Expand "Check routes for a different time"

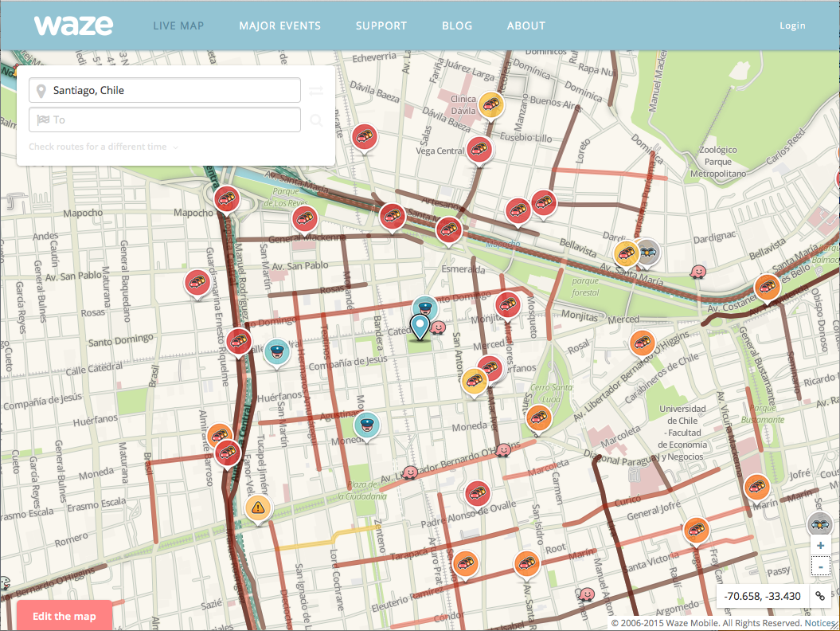coord(103,147)
